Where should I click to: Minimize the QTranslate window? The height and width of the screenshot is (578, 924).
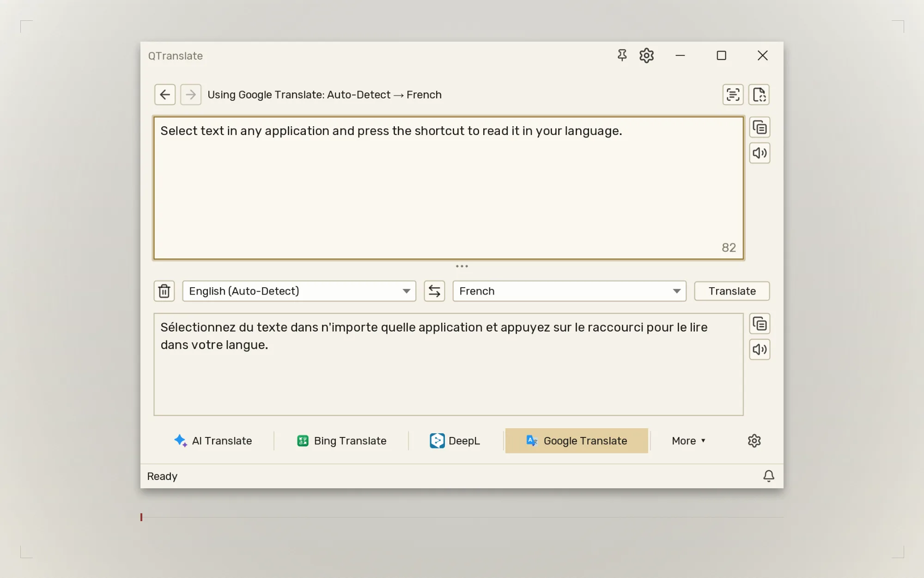tap(680, 55)
